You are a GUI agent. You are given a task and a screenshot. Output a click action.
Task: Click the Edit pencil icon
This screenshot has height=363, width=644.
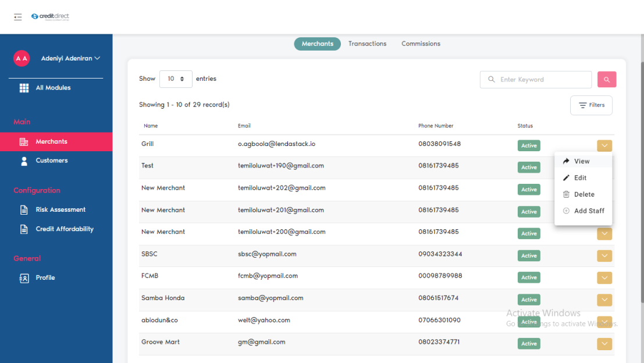tap(565, 177)
